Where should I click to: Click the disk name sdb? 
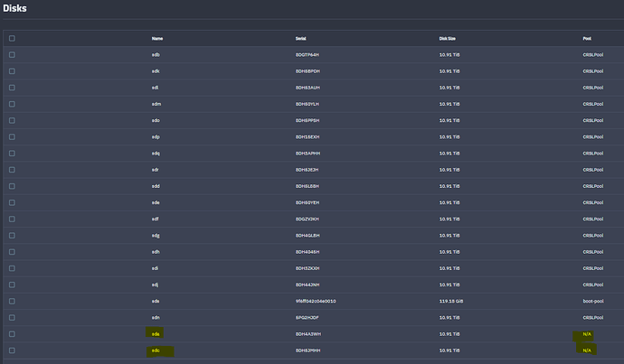pos(156,55)
